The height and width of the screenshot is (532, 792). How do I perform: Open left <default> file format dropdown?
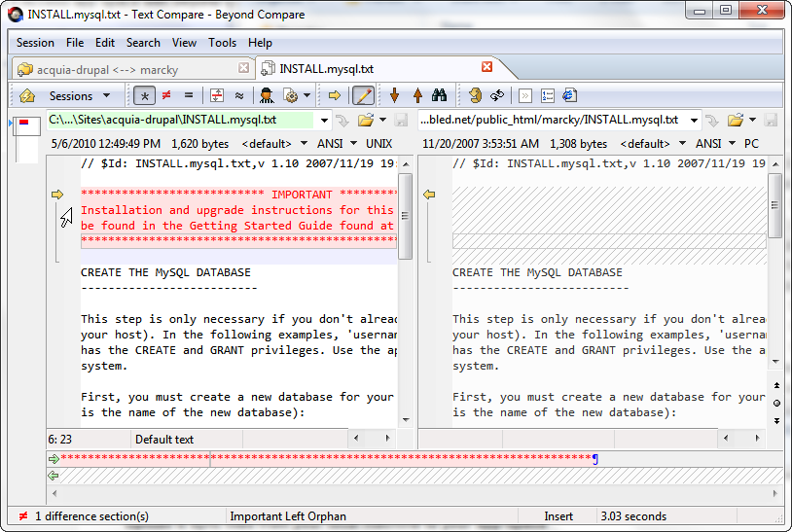(x=274, y=144)
